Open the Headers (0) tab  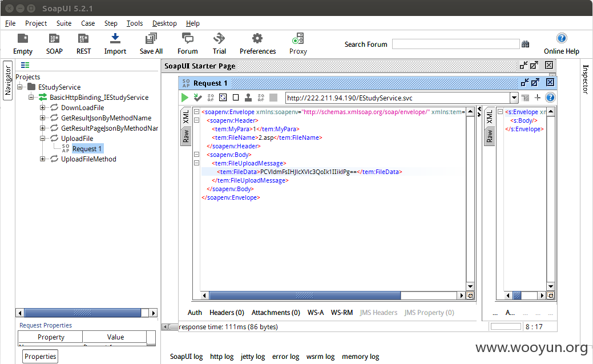point(227,313)
